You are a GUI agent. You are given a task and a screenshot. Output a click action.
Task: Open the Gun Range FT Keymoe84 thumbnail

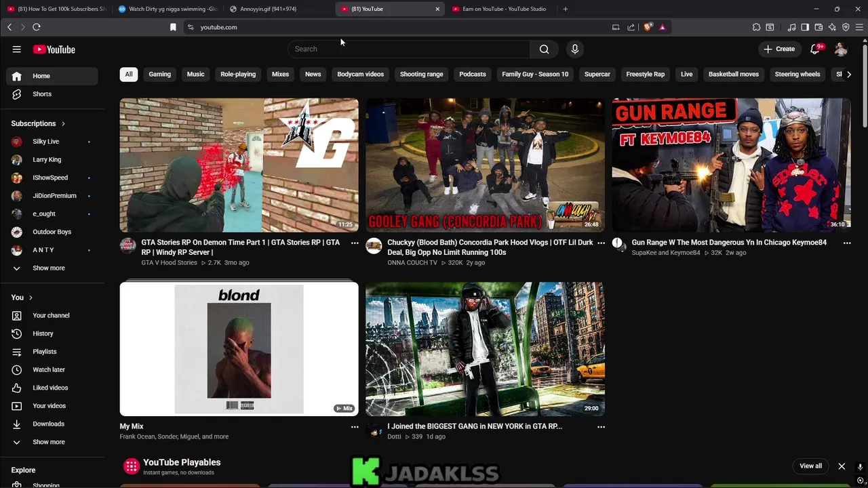[731, 165]
